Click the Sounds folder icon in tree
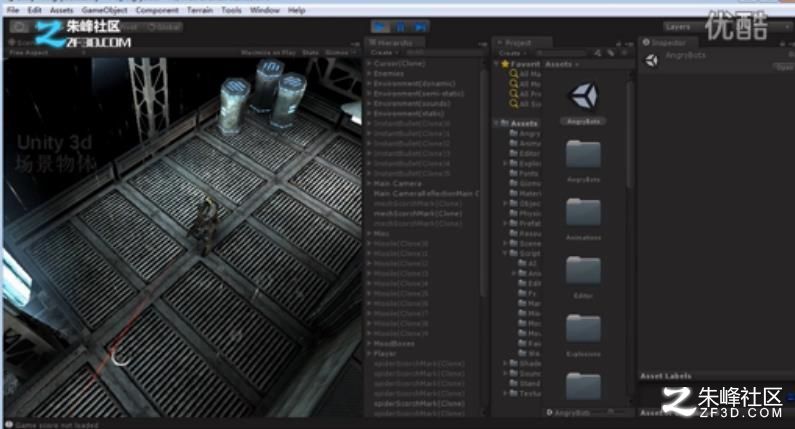Image resolution: width=795 pixels, height=429 pixels. 514,373
